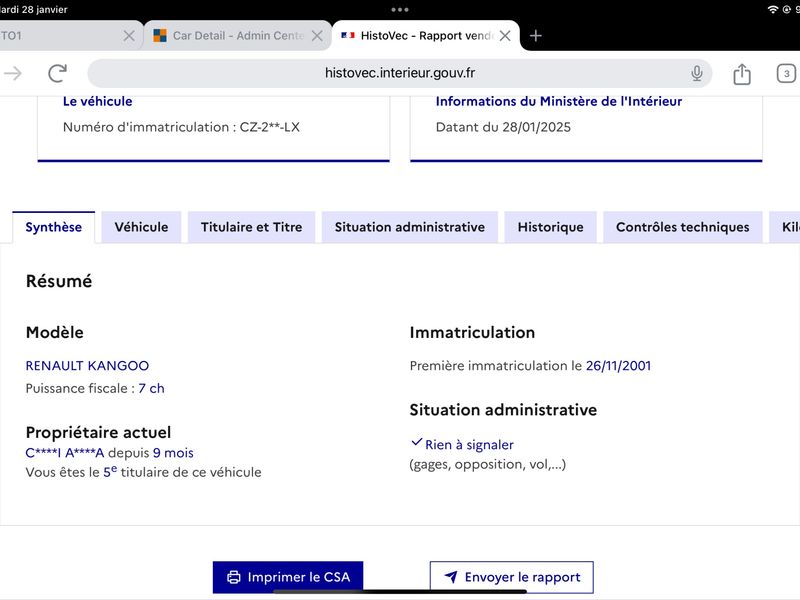Click the RENAULT KANGOO model text
Screen dimensions: 800x600
click(x=87, y=366)
